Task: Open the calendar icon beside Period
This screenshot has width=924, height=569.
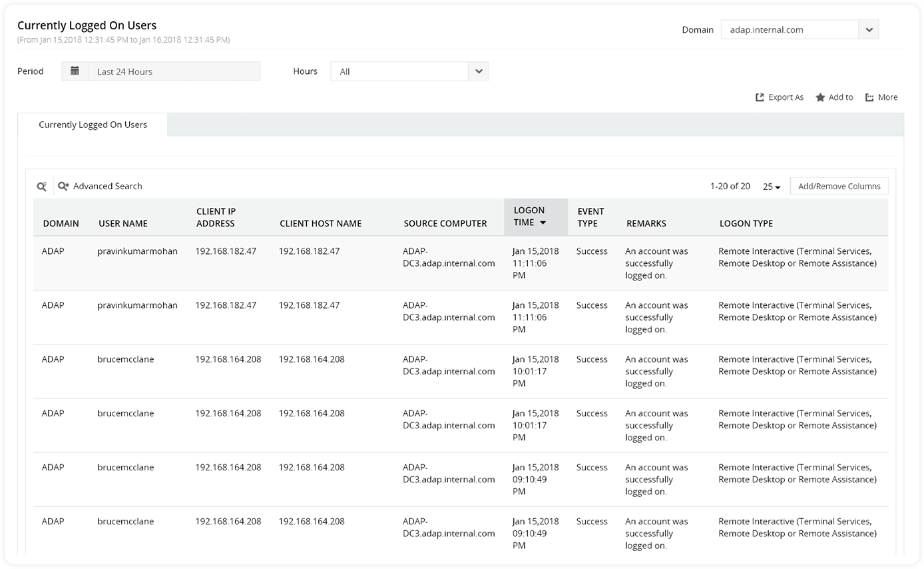Action: 75,71
